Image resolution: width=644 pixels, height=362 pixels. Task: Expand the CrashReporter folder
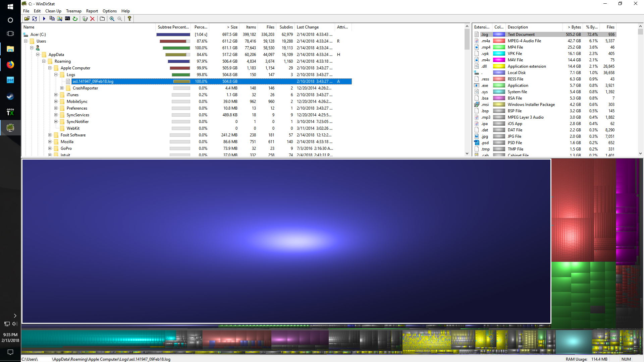(x=62, y=88)
